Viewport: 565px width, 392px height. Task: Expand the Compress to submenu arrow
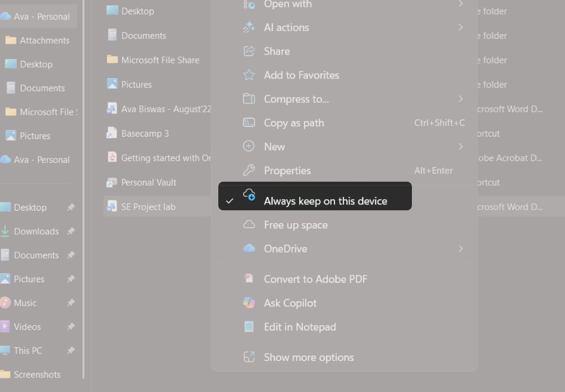[460, 99]
